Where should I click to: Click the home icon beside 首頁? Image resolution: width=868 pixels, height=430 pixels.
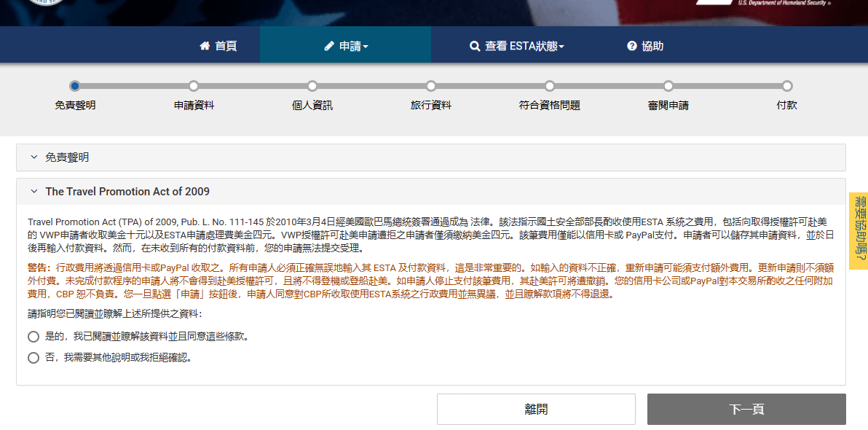coord(205,46)
